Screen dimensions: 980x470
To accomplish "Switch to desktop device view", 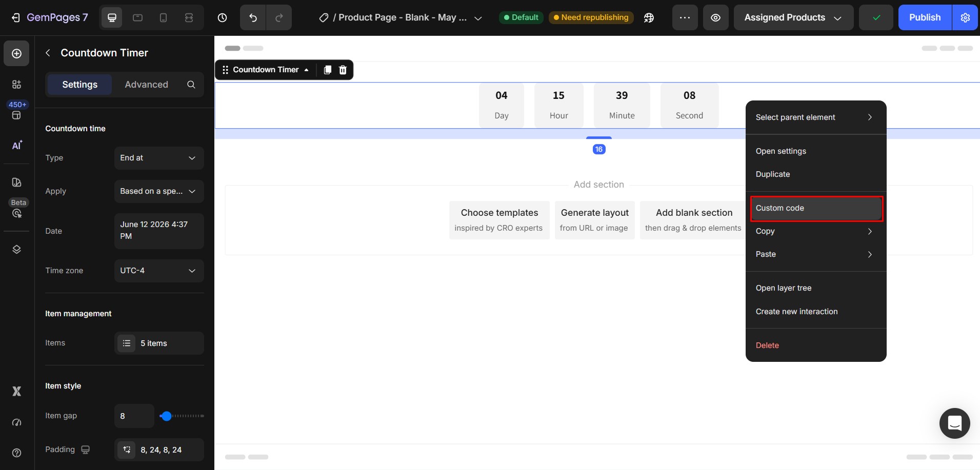I will point(112,17).
